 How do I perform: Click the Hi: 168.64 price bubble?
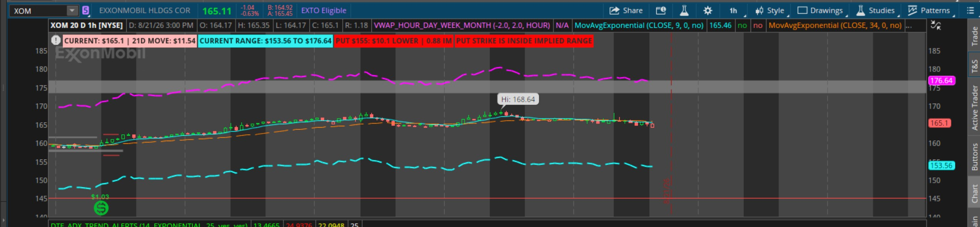pyautogui.click(x=518, y=99)
